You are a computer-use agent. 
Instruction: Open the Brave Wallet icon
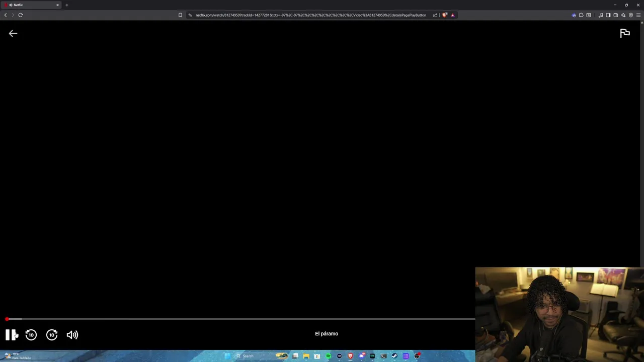(616, 15)
